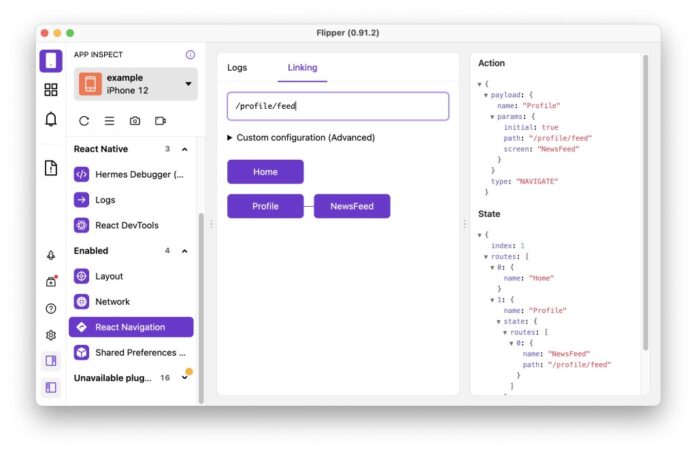Open the Layout plugin

click(131, 276)
